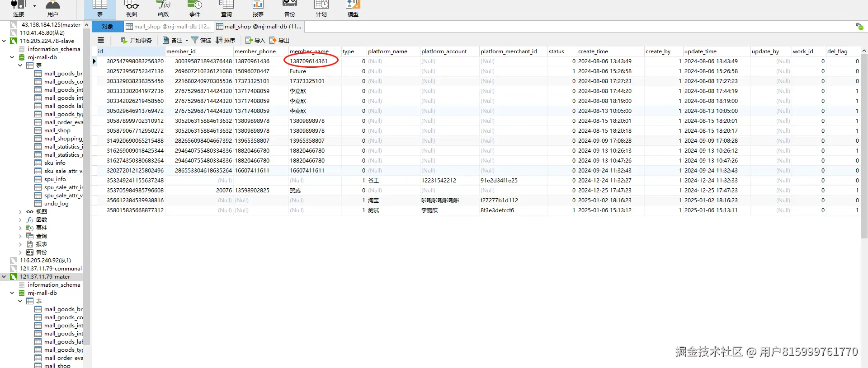Open the 视图 (view) toolbar icon
This screenshot has width=868, height=368.
click(132, 8)
